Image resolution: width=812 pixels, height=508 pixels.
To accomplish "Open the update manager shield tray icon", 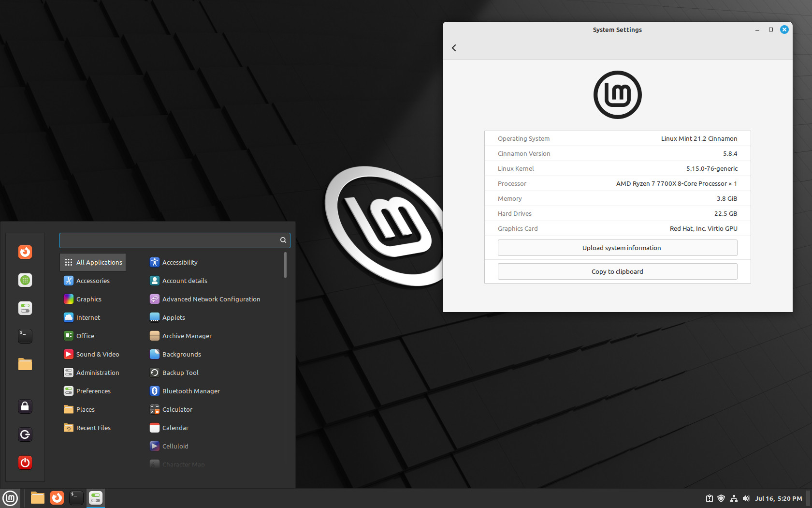I will 721,498.
